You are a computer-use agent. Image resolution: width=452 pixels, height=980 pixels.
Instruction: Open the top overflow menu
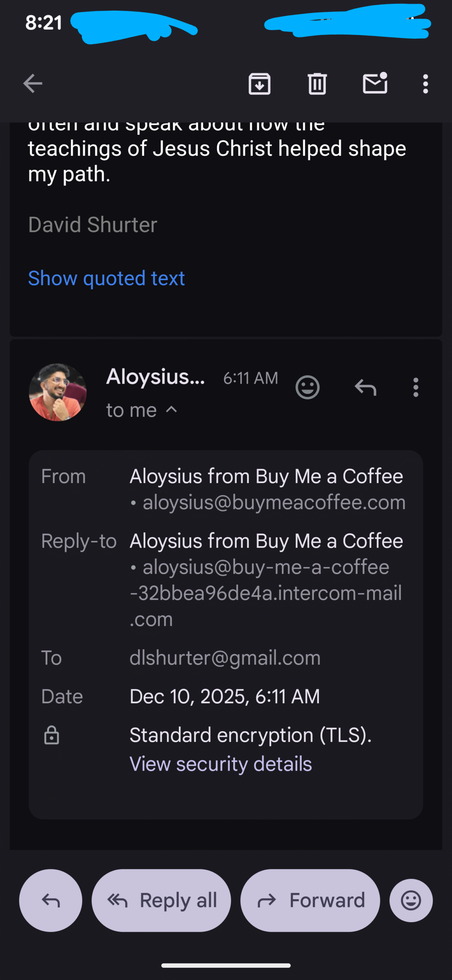coord(425,83)
